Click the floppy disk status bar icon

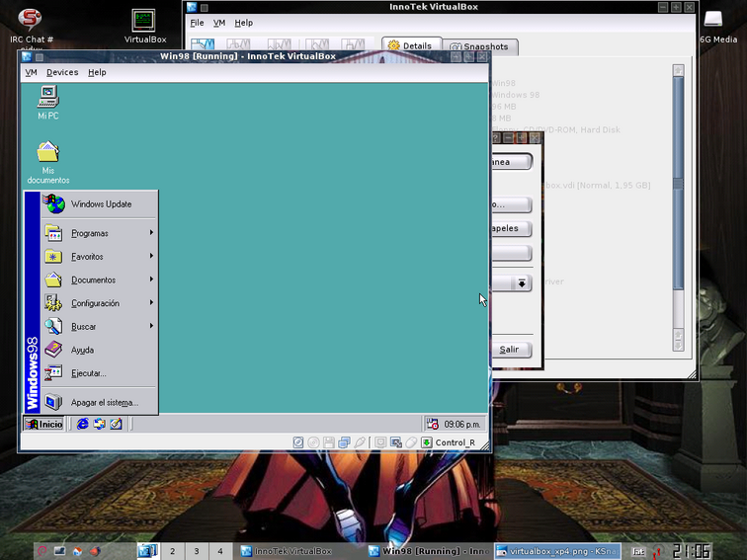[329, 442]
